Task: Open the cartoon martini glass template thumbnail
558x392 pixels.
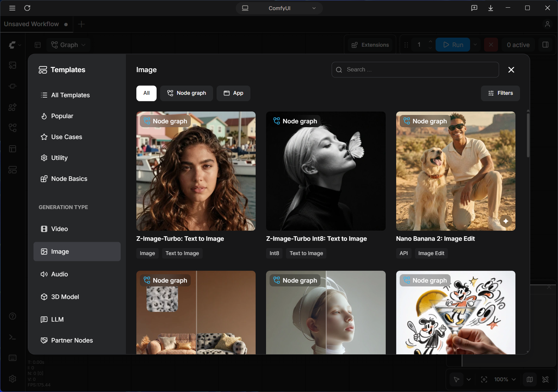Action: point(456,313)
